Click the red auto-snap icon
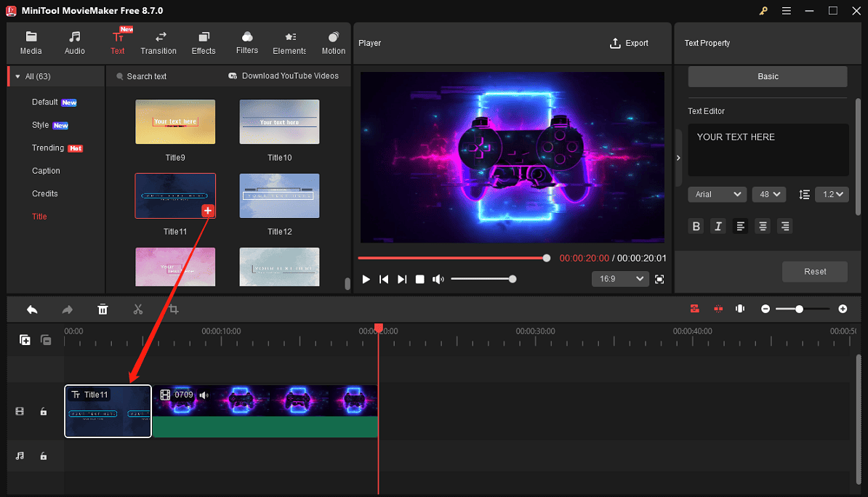868x497 pixels. (695, 309)
